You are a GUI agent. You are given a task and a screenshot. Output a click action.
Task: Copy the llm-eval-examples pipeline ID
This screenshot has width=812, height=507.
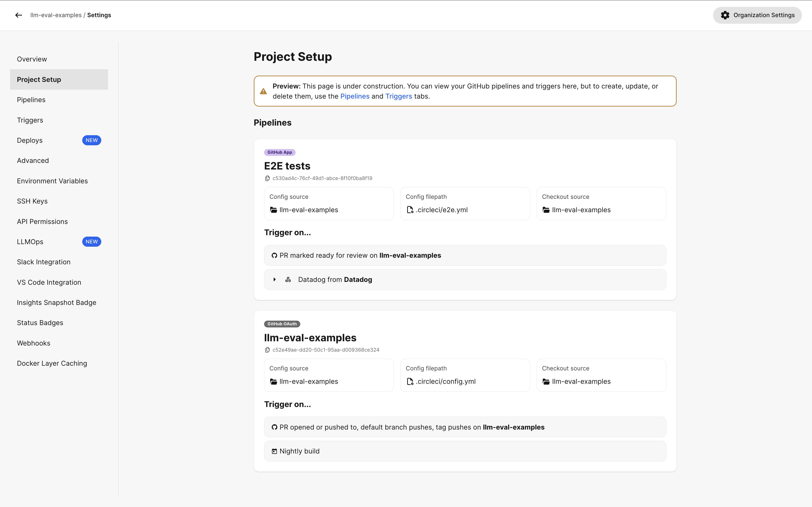(x=267, y=350)
